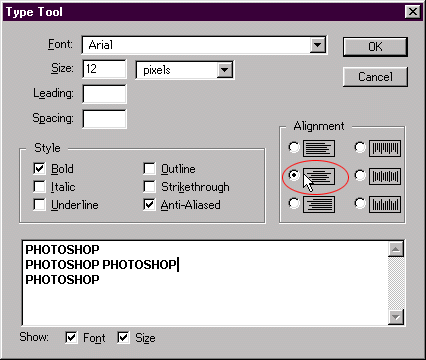Click the Spacing input field

104,119
